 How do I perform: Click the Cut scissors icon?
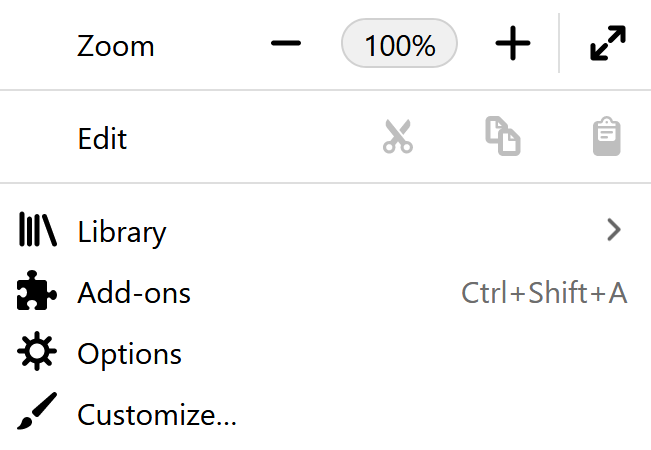pyautogui.click(x=397, y=137)
